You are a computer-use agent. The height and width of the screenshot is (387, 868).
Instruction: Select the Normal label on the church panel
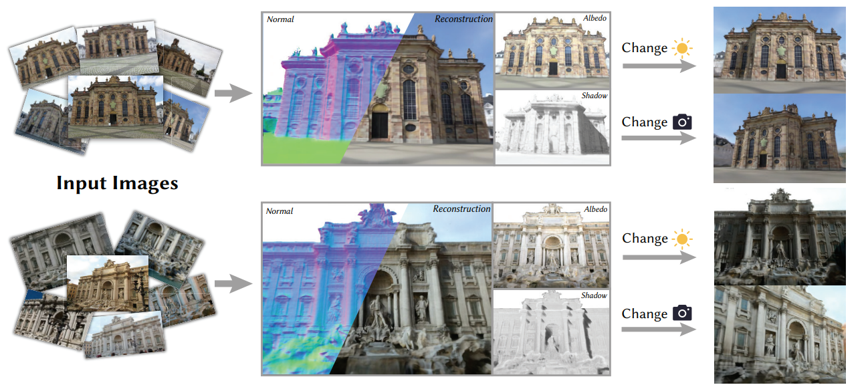click(x=280, y=19)
